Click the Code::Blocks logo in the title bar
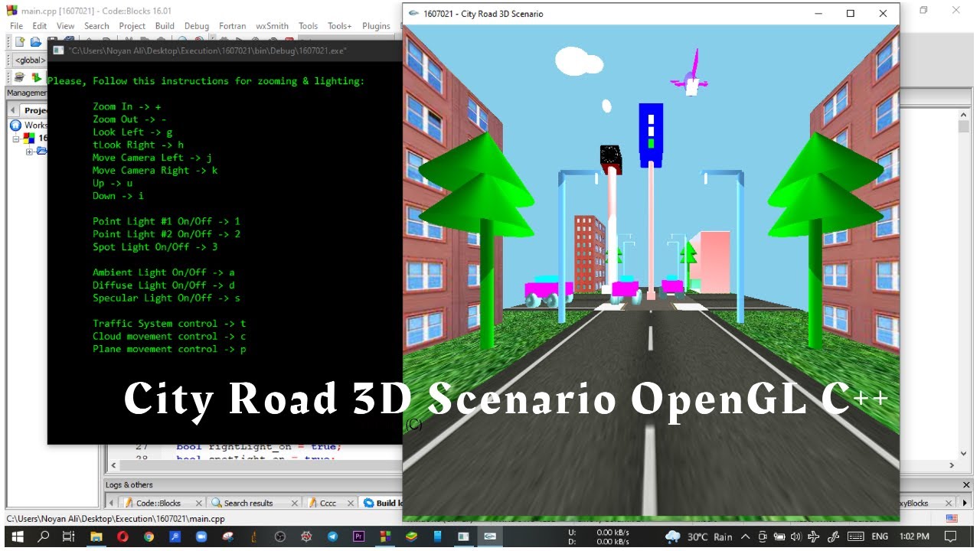The width and height of the screenshot is (980, 551). 11,11
